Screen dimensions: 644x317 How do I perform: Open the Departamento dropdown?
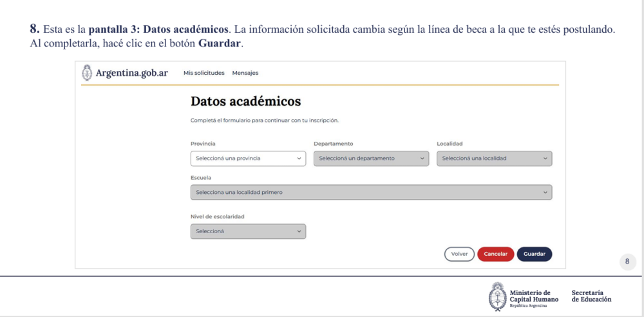(x=371, y=158)
